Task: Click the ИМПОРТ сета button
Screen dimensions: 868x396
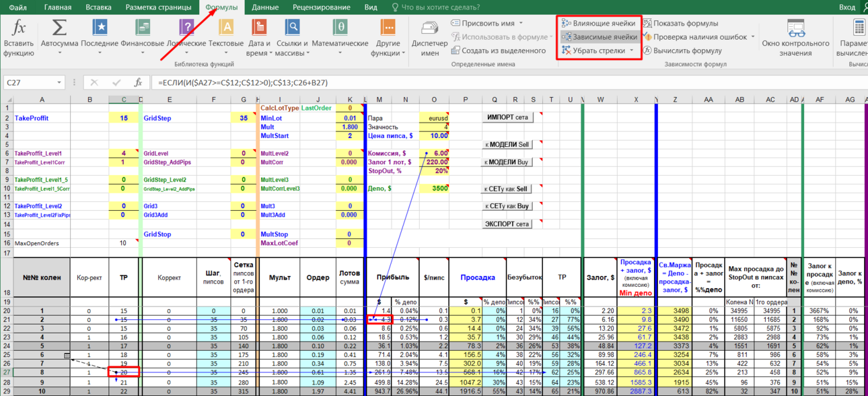Action: (x=508, y=117)
